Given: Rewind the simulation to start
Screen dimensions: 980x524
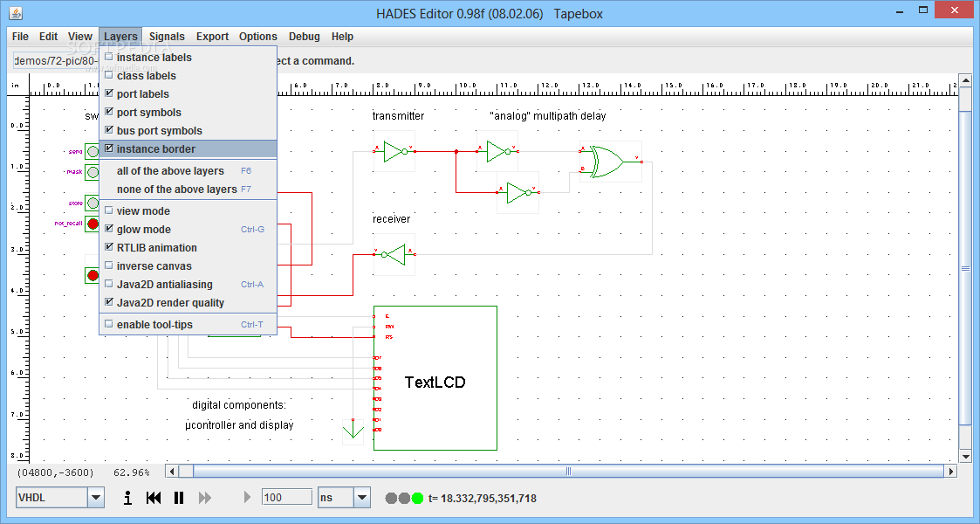Looking at the screenshot, I should (x=153, y=498).
